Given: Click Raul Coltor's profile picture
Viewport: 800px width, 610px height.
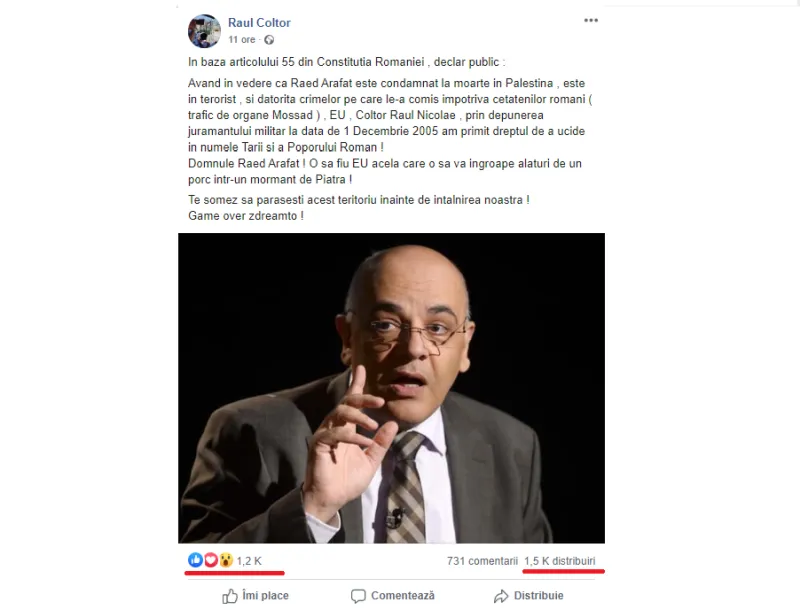Looking at the screenshot, I should (205, 31).
